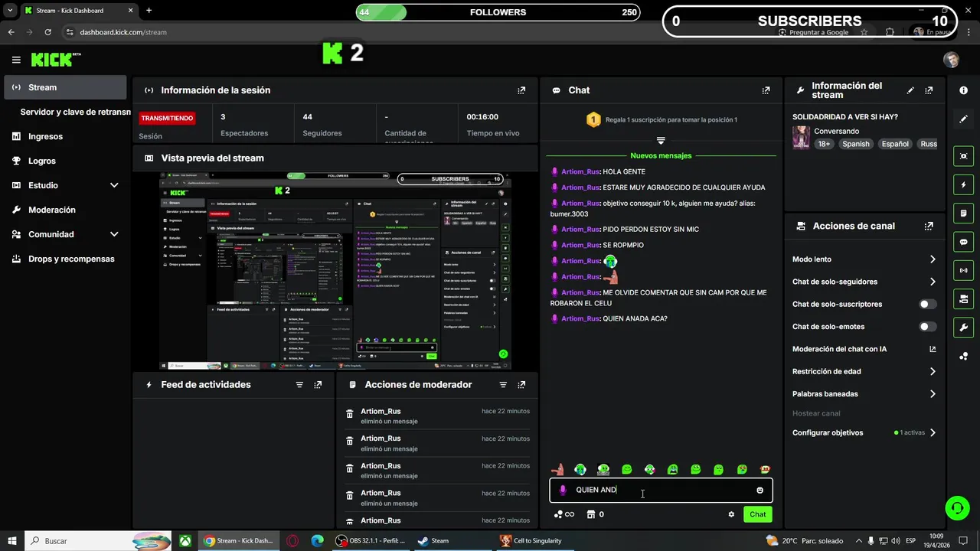The height and width of the screenshot is (551, 980).
Task: Filter the Acciones de moderador list
Action: coord(503,385)
